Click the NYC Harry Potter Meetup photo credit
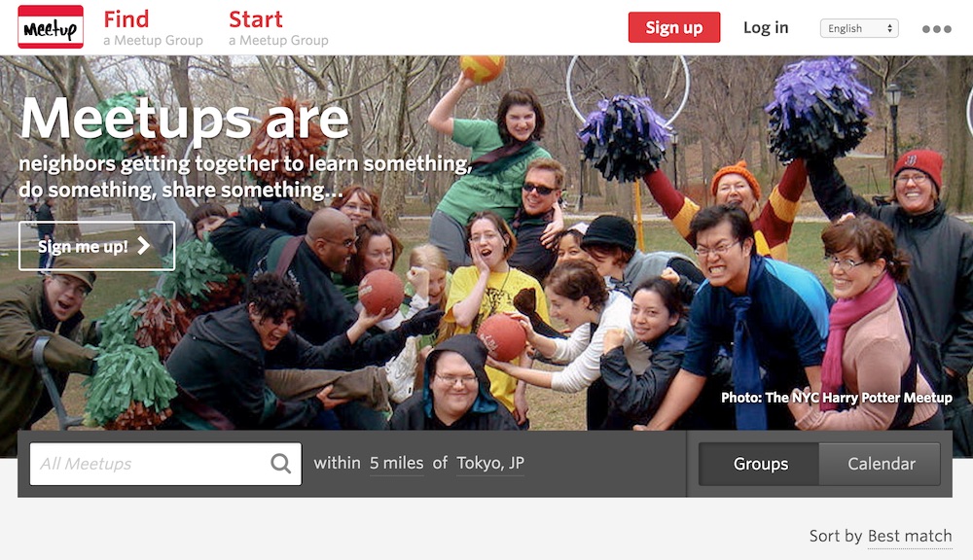973x560 pixels. (837, 398)
